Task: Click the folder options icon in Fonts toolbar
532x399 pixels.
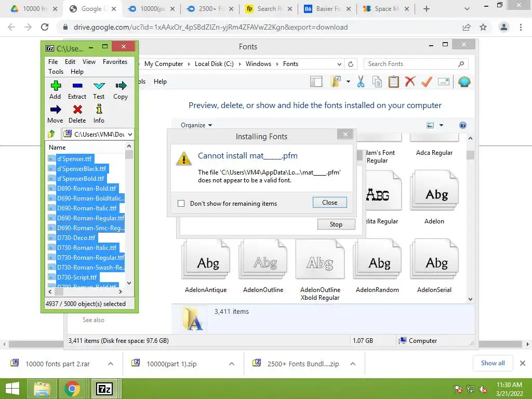Action: (x=336, y=82)
